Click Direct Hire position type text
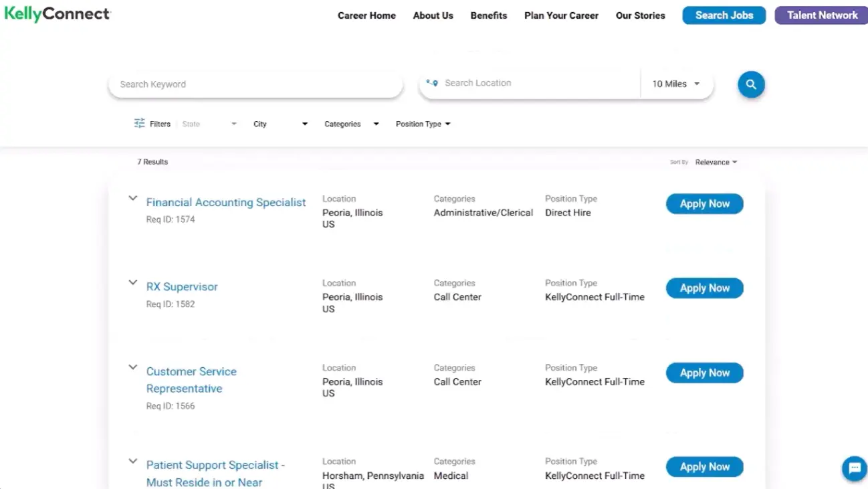This screenshot has height=489, width=868. point(568,213)
